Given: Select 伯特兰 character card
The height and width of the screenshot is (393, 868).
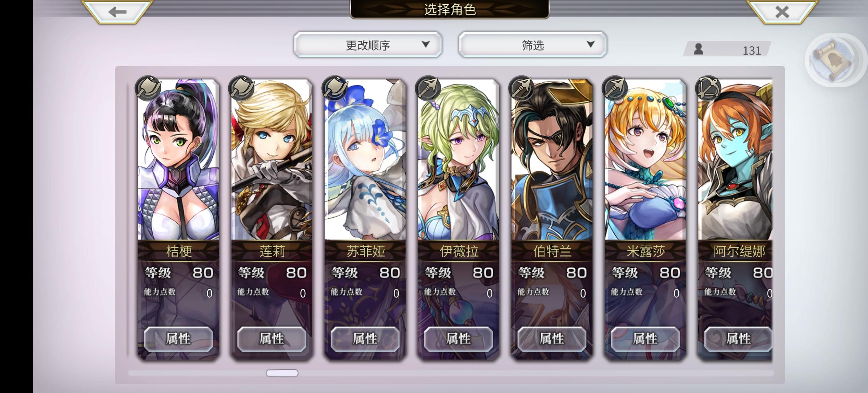Looking at the screenshot, I should 552,220.
